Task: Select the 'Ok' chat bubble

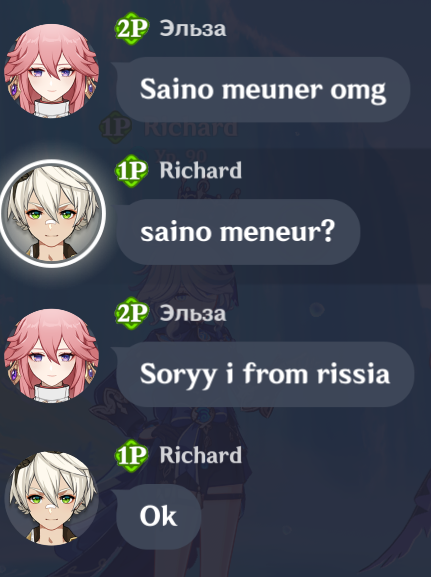Action: click(x=159, y=517)
